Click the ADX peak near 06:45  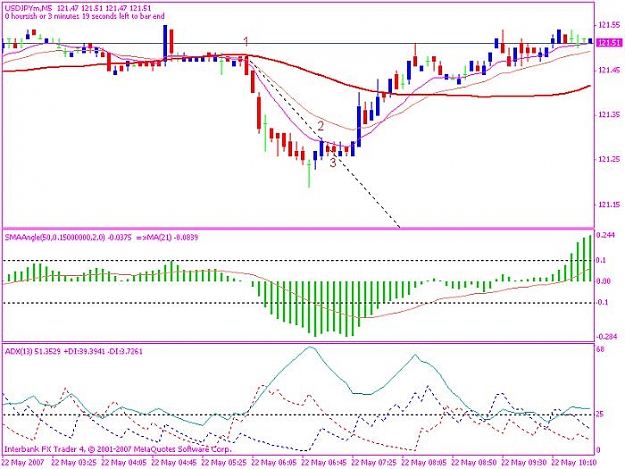[x=310, y=347]
